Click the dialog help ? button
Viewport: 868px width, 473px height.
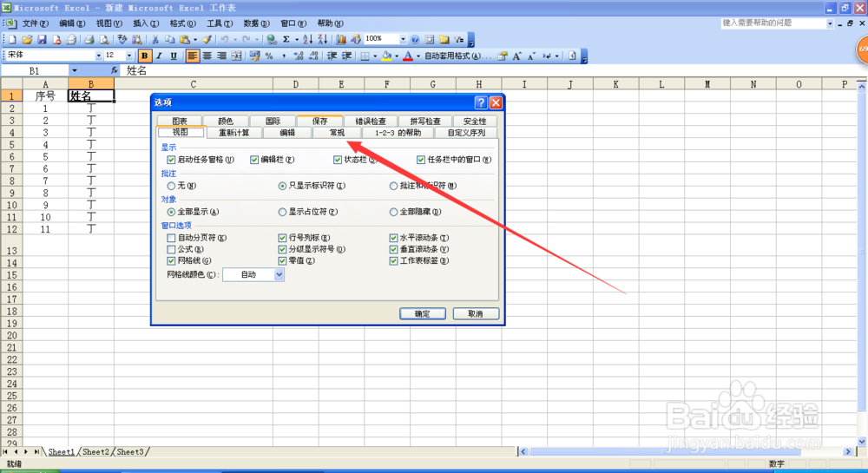pos(481,102)
